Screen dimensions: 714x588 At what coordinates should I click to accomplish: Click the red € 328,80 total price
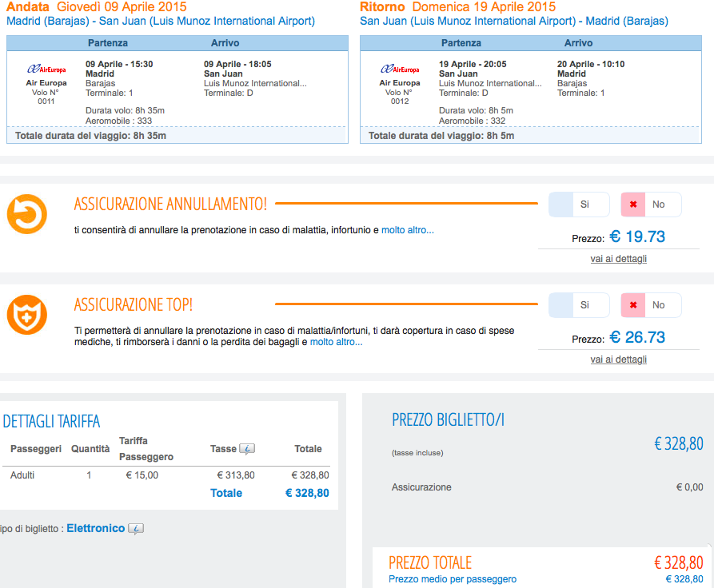tap(679, 563)
